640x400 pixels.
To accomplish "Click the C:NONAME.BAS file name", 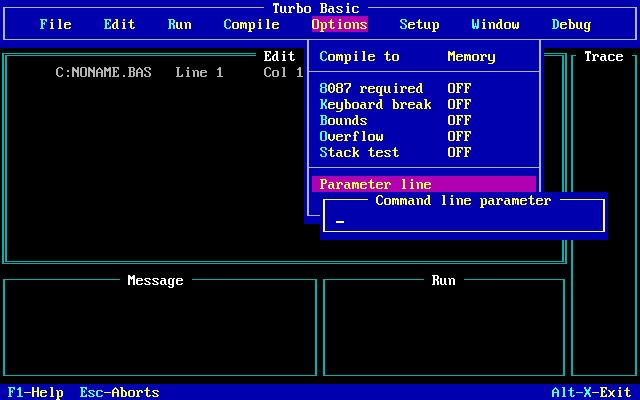I will [x=103, y=72].
